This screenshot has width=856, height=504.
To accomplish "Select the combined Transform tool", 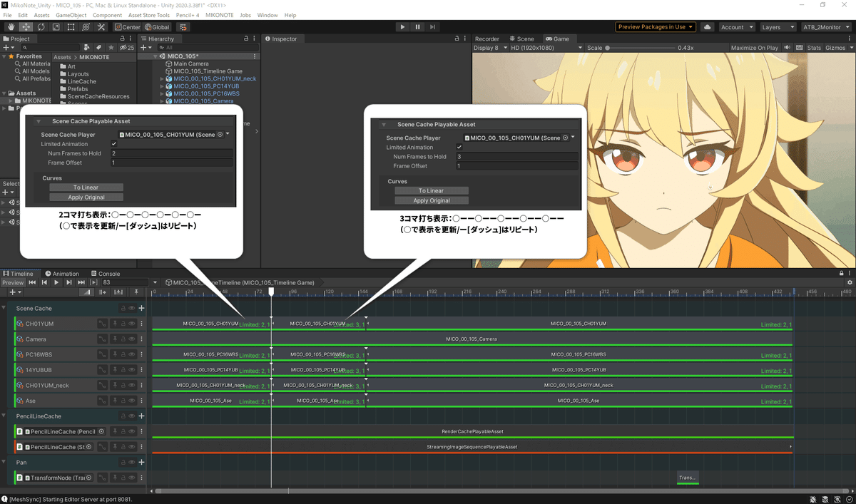I will pyautogui.click(x=86, y=27).
